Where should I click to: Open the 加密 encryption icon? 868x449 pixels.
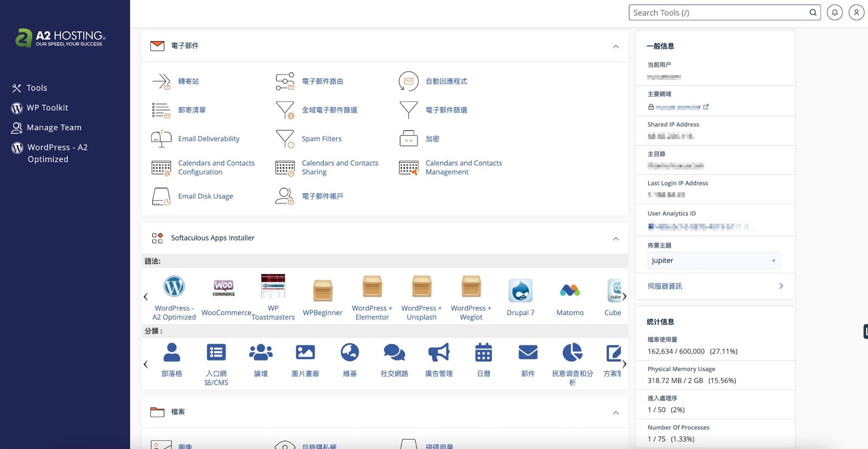[409, 139]
